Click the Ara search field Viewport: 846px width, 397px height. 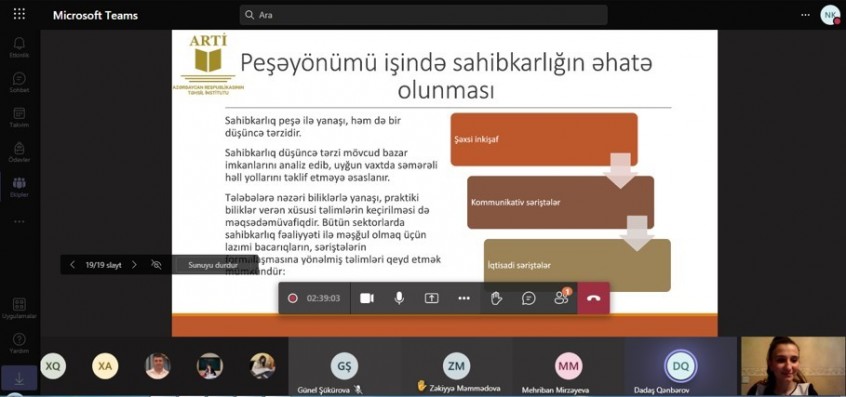tap(424, 15)
